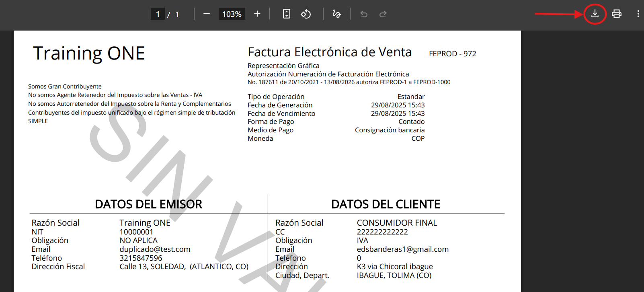Click the current page number field

click(158, 14)
